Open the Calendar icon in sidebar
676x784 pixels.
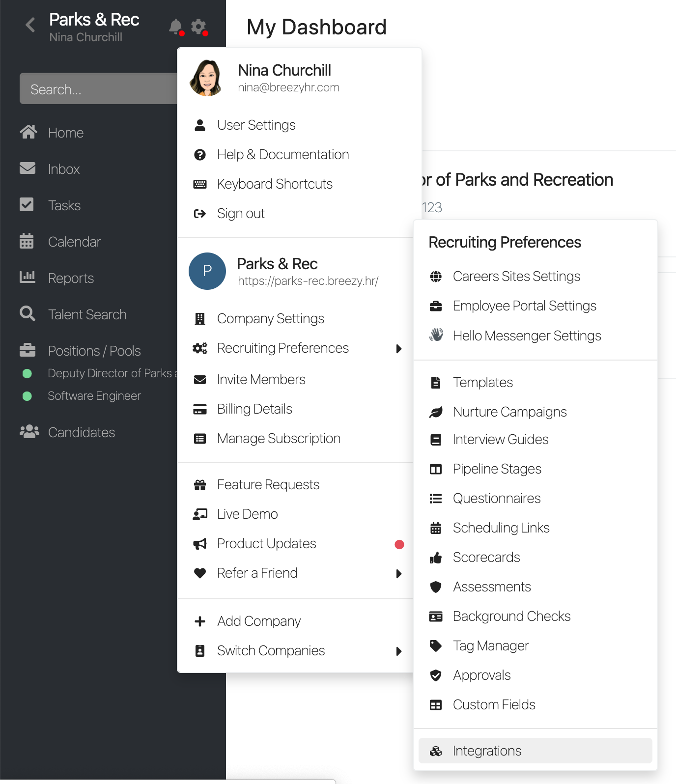coord(27,241)
